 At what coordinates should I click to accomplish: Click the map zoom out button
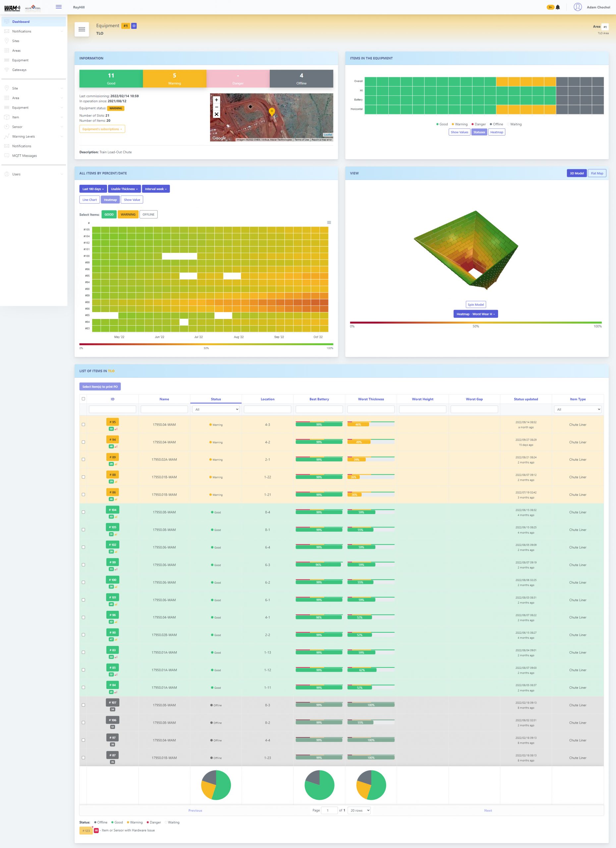tap(216, 107)
